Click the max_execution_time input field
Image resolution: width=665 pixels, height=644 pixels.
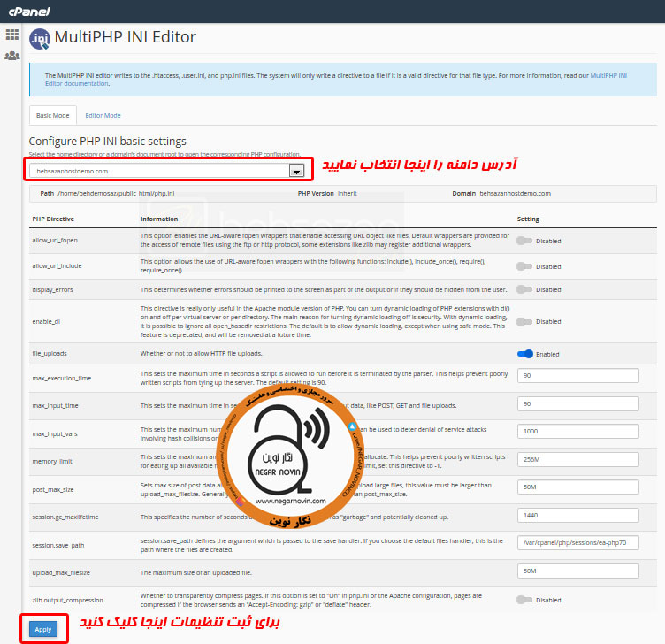coord(578,375)
